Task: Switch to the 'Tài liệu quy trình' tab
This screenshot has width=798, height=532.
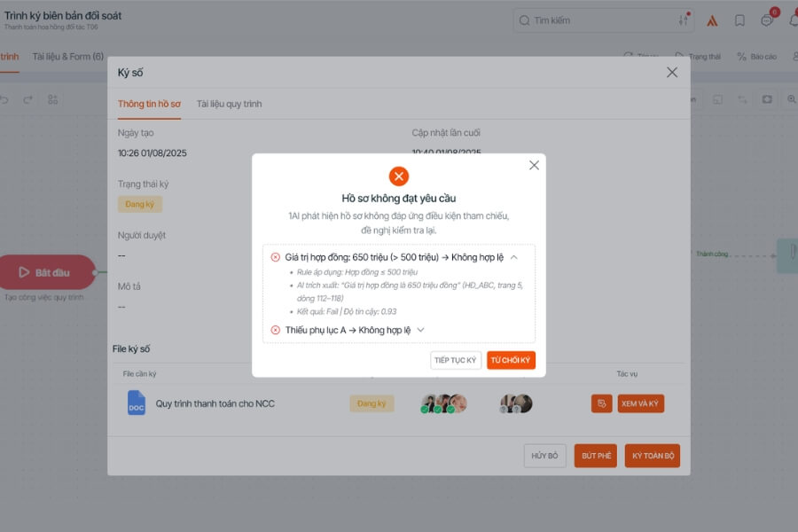Action: tap(229, 104)
